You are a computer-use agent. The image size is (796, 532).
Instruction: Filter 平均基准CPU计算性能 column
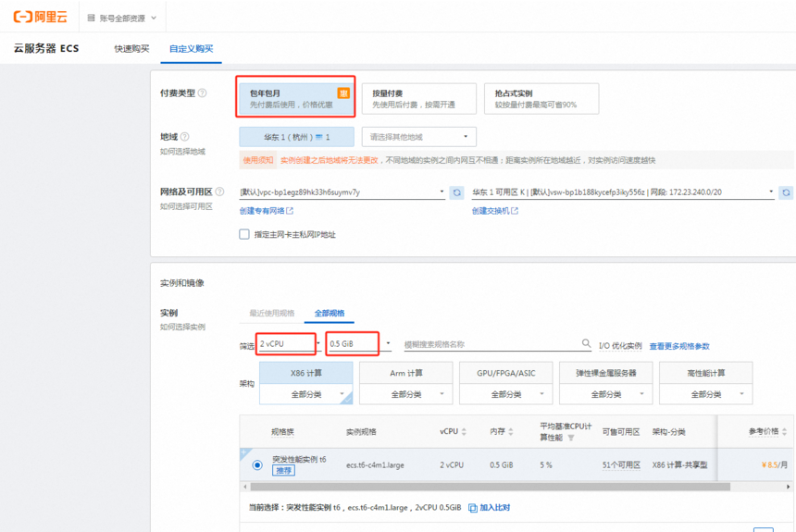point(571,438)
